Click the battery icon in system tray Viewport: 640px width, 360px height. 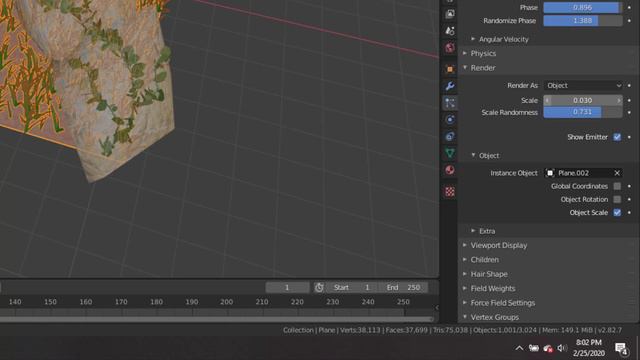[533, 348]
